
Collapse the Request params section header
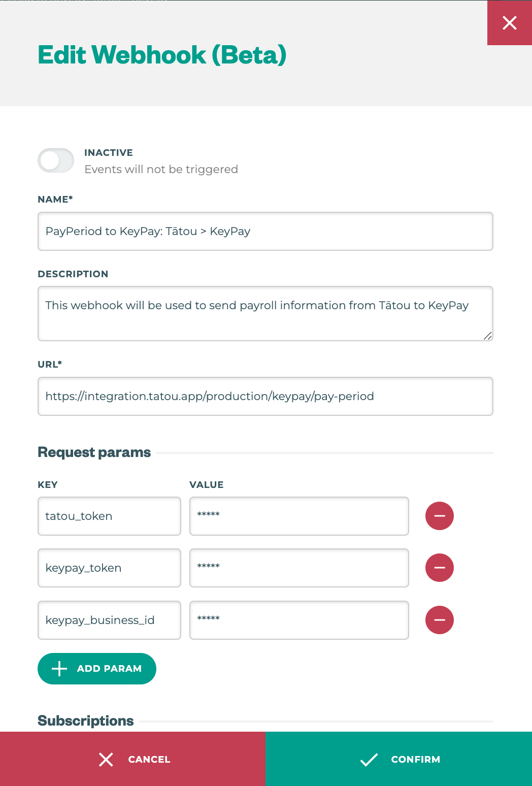94,452
